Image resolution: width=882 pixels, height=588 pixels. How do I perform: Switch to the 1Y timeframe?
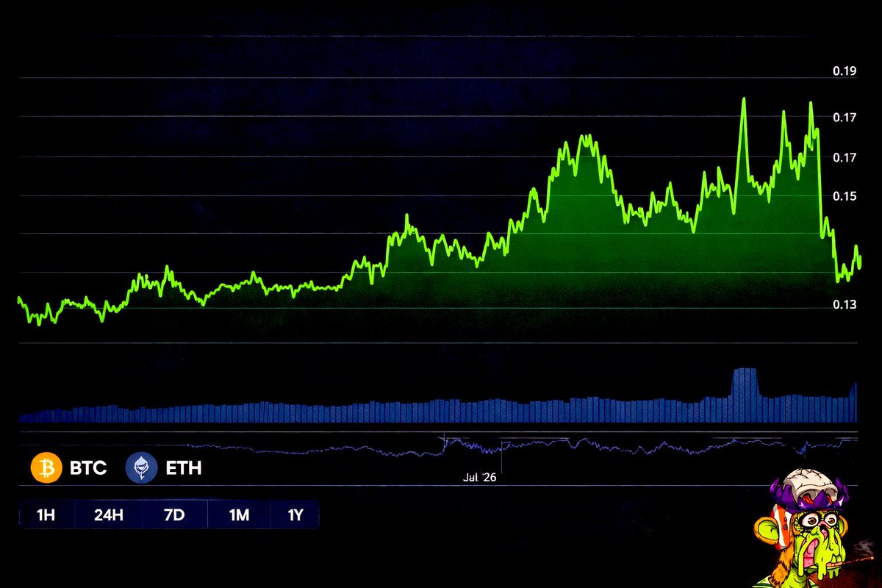[x=295, y=515]
